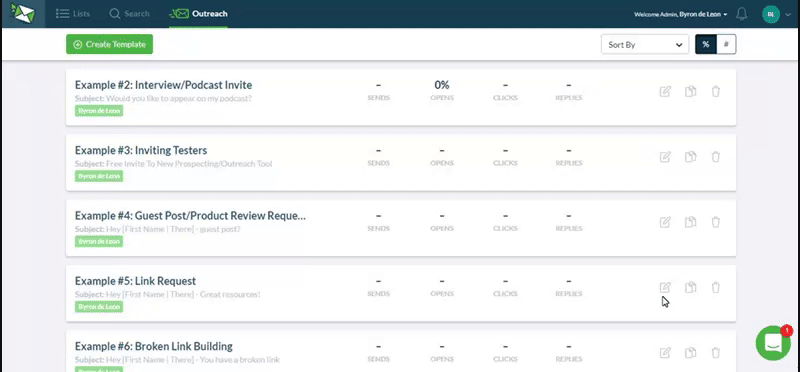
Task: Click Create Template button
Action: click(x=109, y=44)
